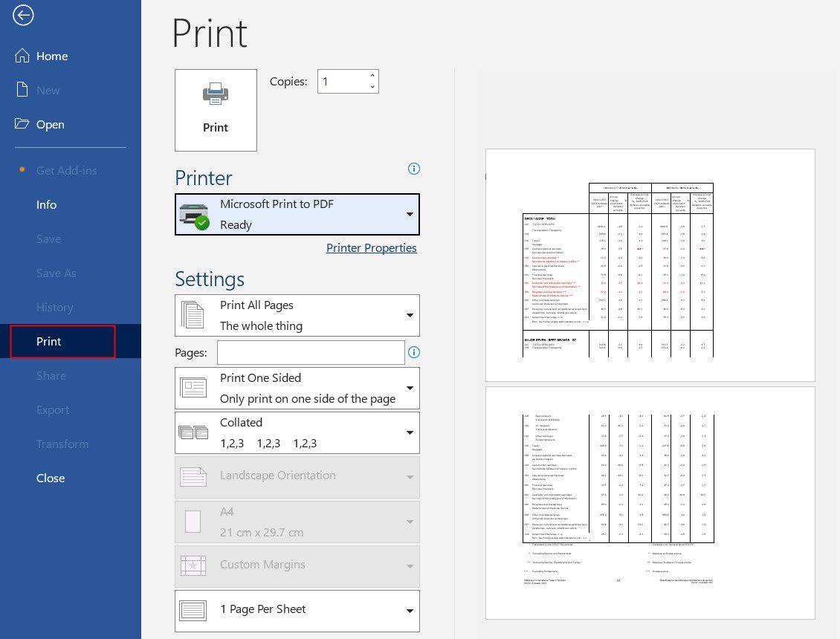The width and height of the screenshot is (840, 639).
Task: Click the Copies up arrow stepper
Action: coord(372,74)
